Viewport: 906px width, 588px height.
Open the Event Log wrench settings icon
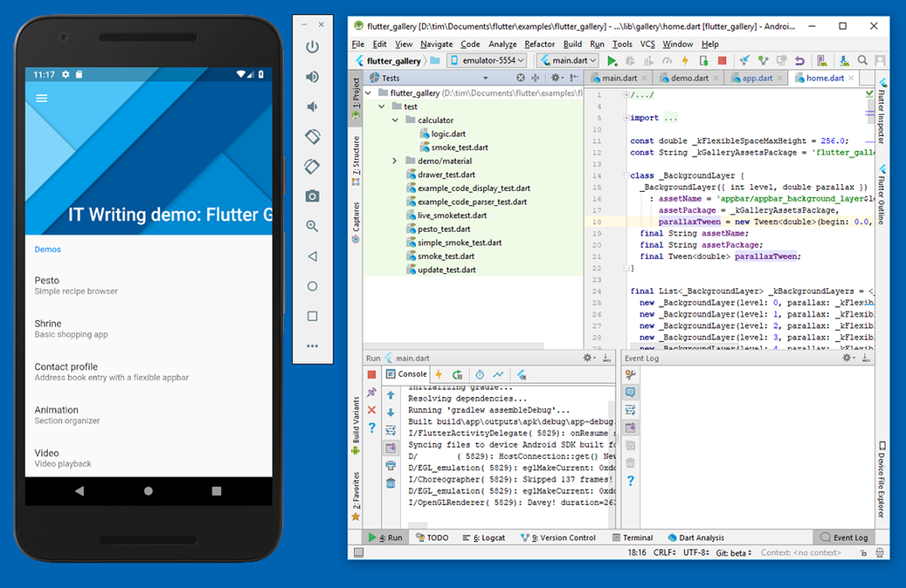(630, 375)
